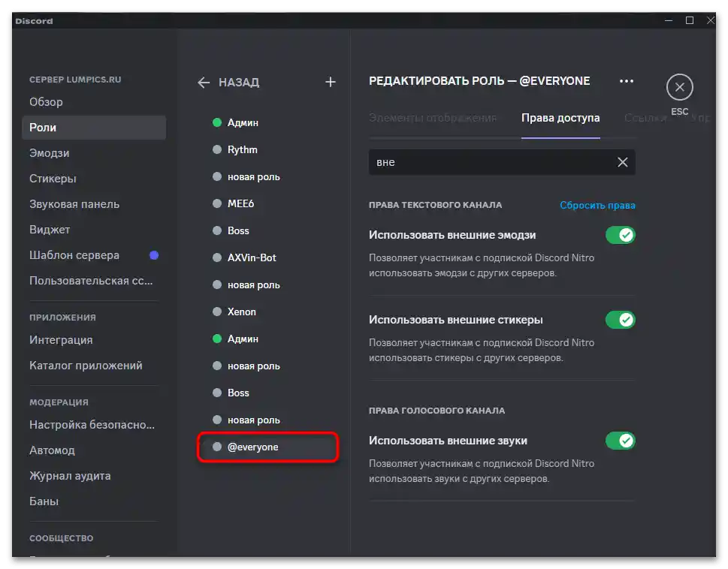Open Эмодзи settings section
The height and width of the screenshot is (569, 728).
click(x=50, y=153)
